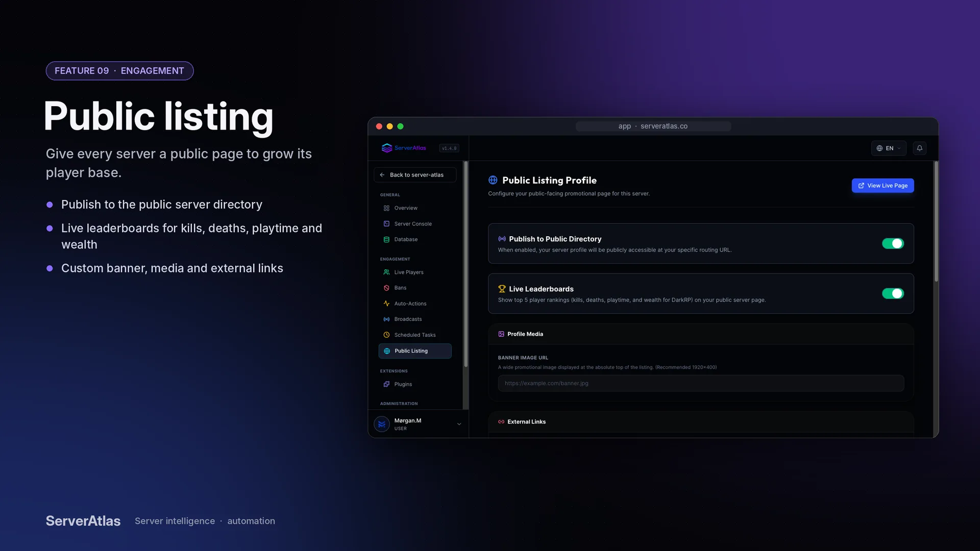Click the Mørgan.M user avatar
This screenshot has width=980, height=551.
pyautogui.click(x=382, y=424)
